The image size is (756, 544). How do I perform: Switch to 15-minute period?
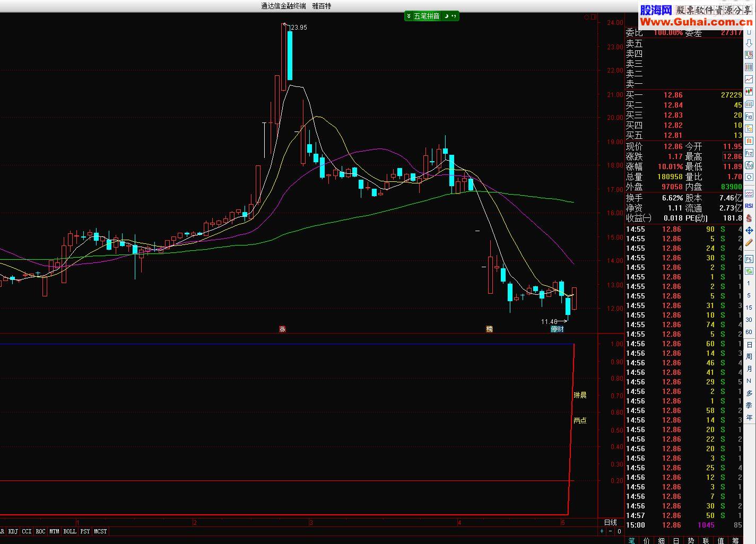point(749,308)
